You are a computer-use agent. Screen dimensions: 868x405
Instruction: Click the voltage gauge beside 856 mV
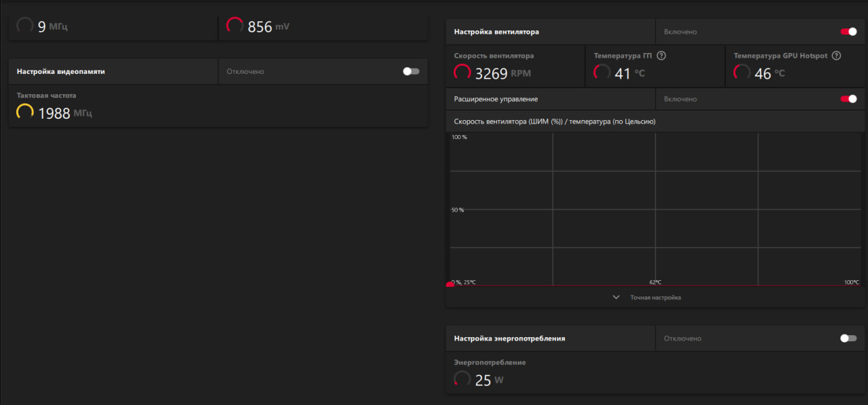[235, 26]
